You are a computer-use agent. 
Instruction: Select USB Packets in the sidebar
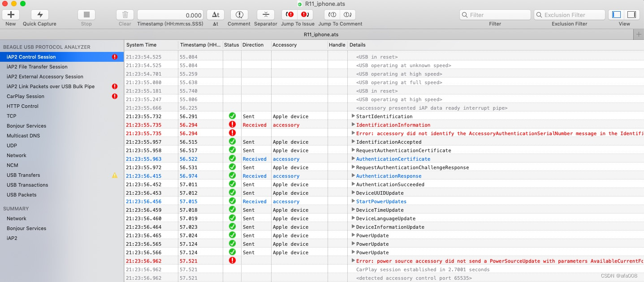coord(62,195)
